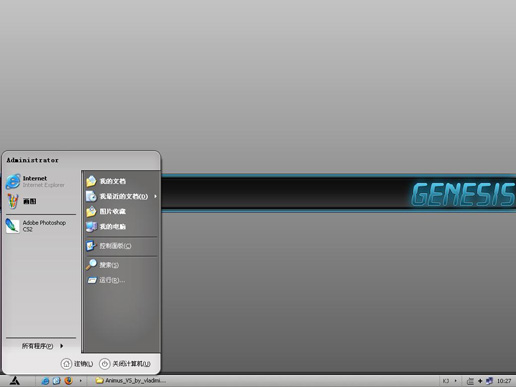Expand the language bar options arrow
516x387 pixels.
pyautogui.click(x=455, y=381)
